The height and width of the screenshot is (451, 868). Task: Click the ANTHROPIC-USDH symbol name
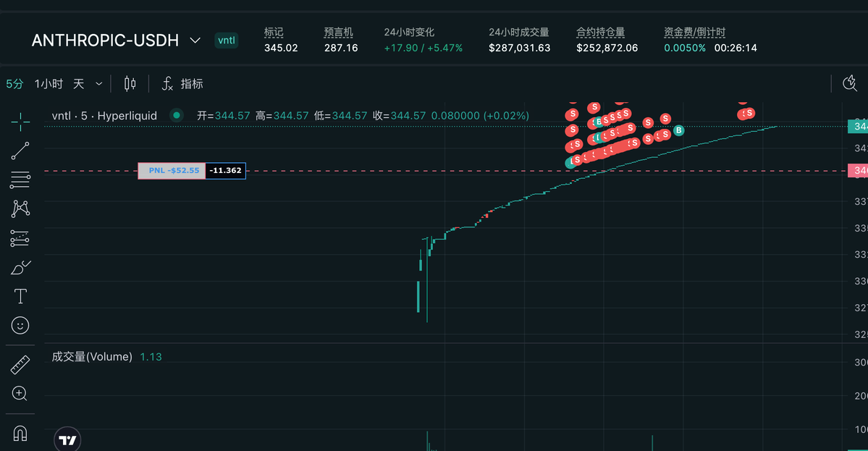click(x=105, y=41)
